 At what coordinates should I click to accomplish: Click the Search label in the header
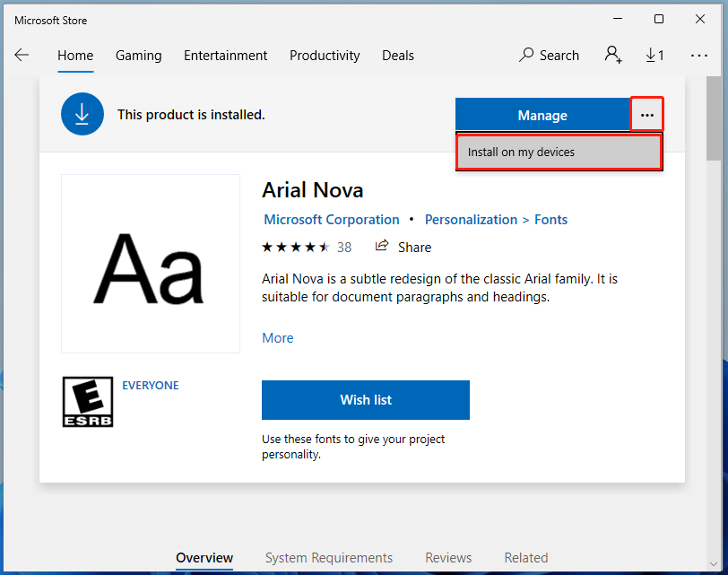[559, 56]
